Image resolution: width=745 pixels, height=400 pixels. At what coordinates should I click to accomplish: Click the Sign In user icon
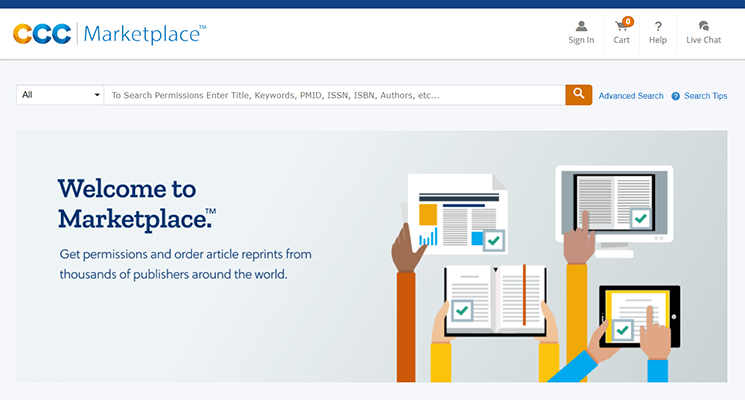[x=581, y=27]
